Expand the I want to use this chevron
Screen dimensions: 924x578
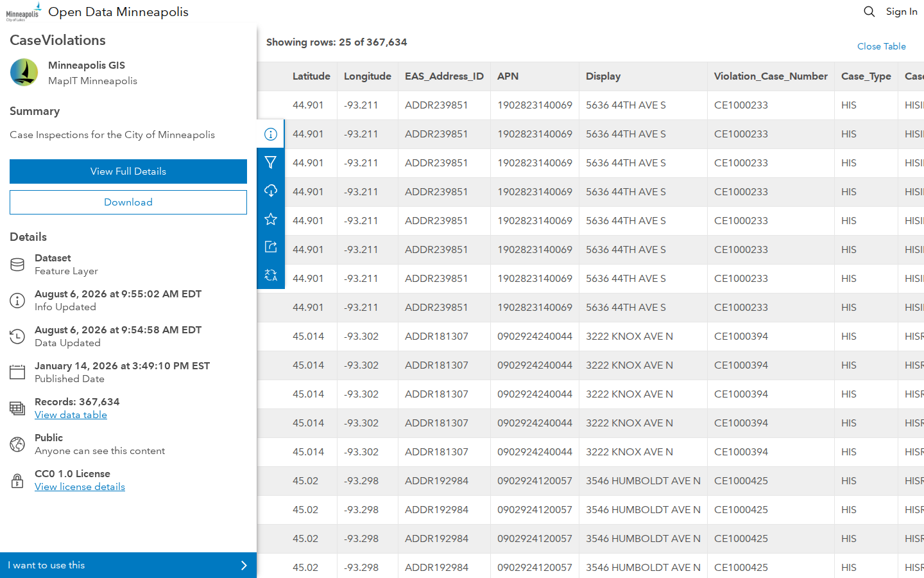point(244,565)
